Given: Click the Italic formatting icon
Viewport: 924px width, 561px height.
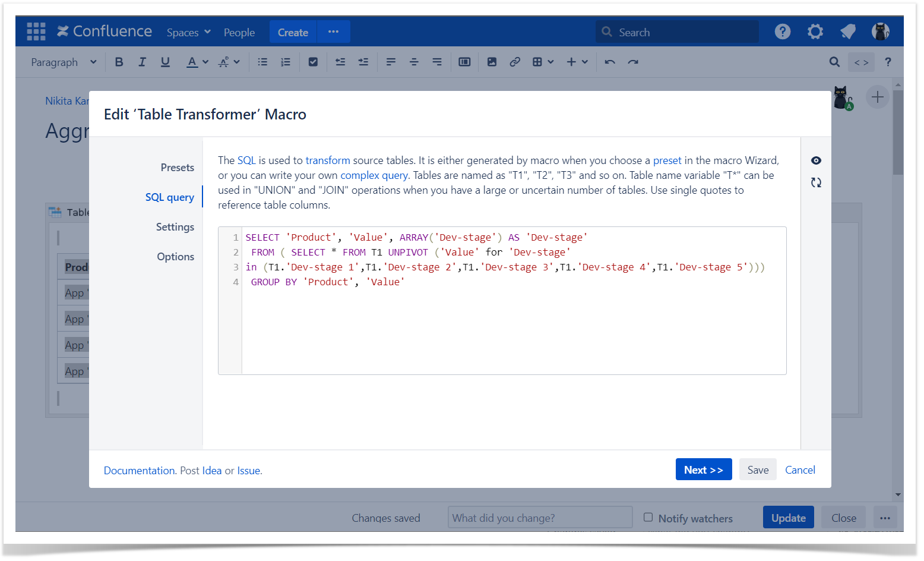Looking at the screenshot, I should tap(142, 62).
